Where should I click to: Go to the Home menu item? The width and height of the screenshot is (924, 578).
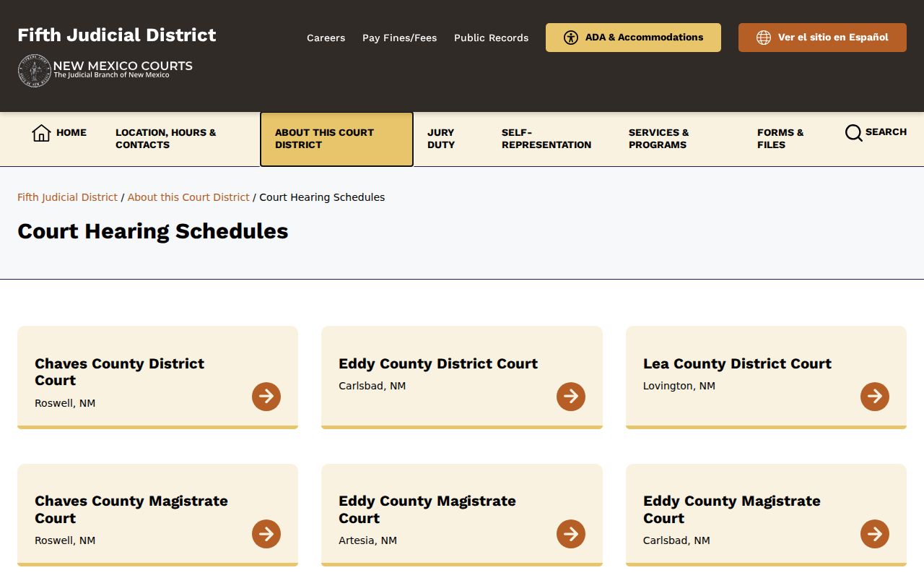(59, 133)
